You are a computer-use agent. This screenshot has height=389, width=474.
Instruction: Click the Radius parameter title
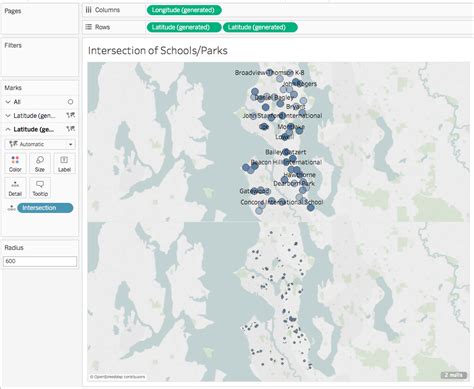[14, 248]
